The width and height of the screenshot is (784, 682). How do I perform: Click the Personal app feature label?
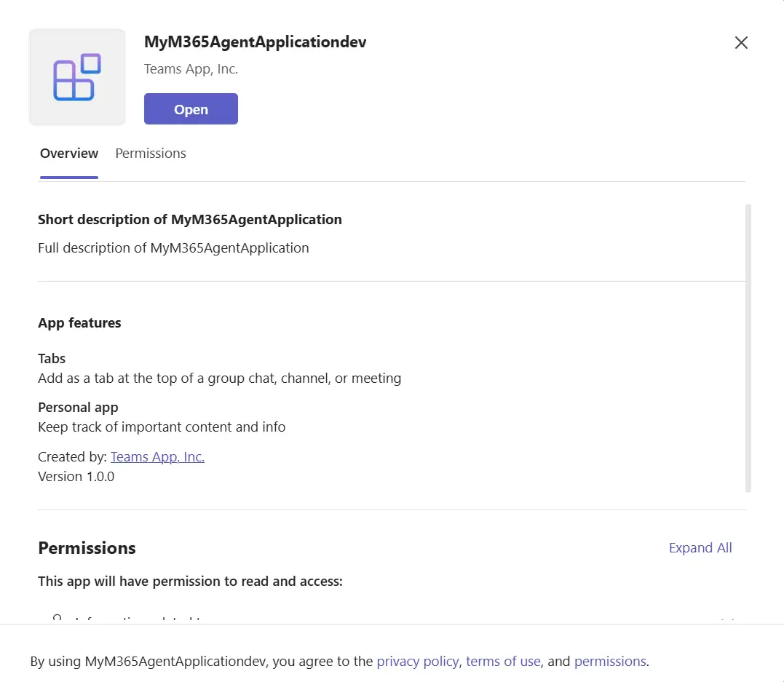point(78,407)
